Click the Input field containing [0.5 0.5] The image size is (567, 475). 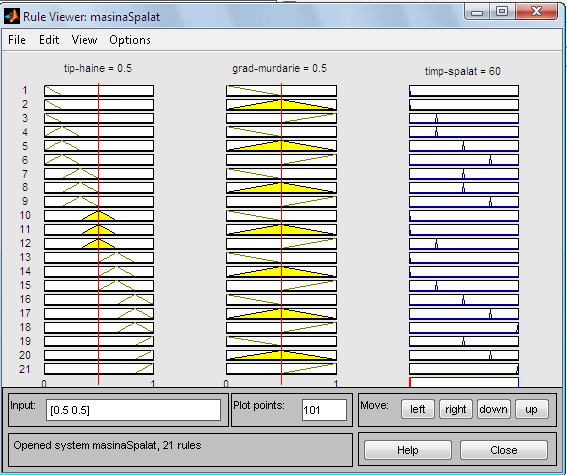point(133,410)
